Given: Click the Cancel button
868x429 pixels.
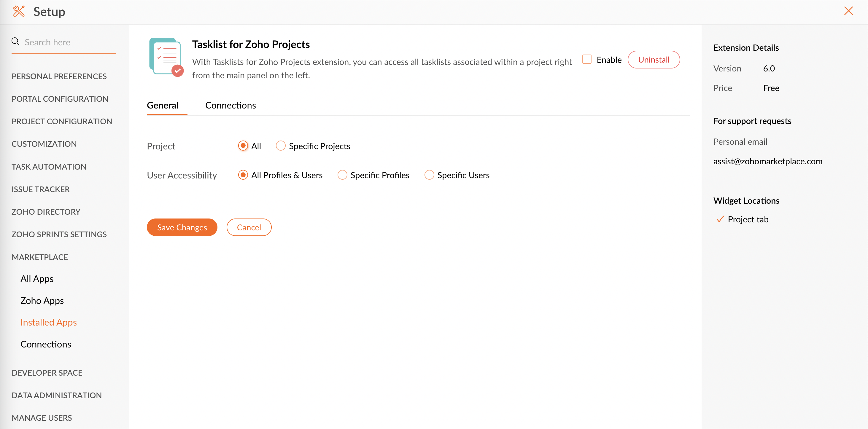Looking at the screenshot, I should coord(249,227).
